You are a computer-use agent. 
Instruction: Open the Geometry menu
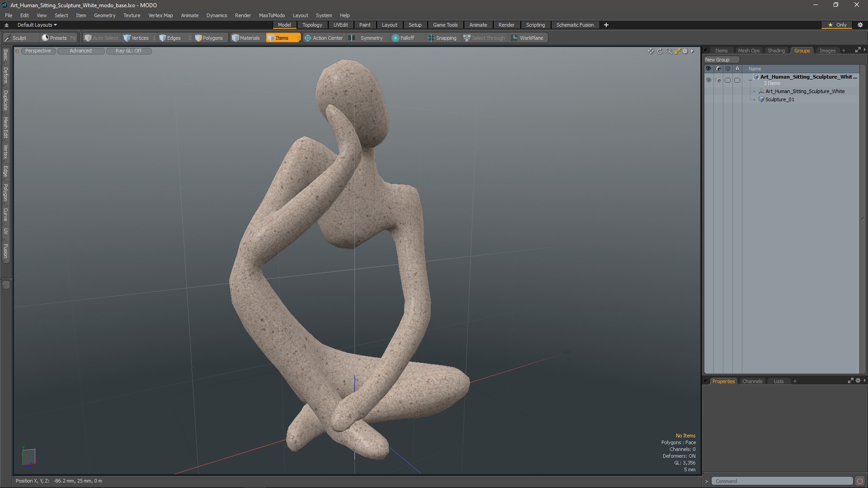(x=104, y=15)
